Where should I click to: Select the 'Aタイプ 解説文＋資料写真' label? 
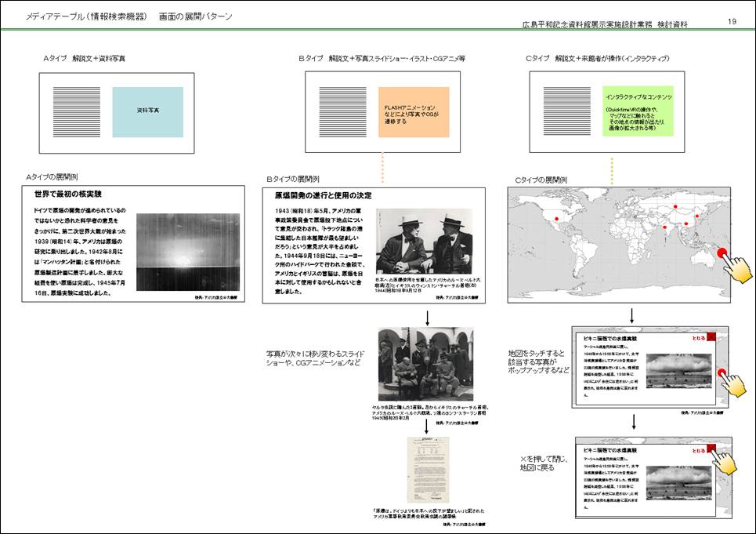[85, 58]
